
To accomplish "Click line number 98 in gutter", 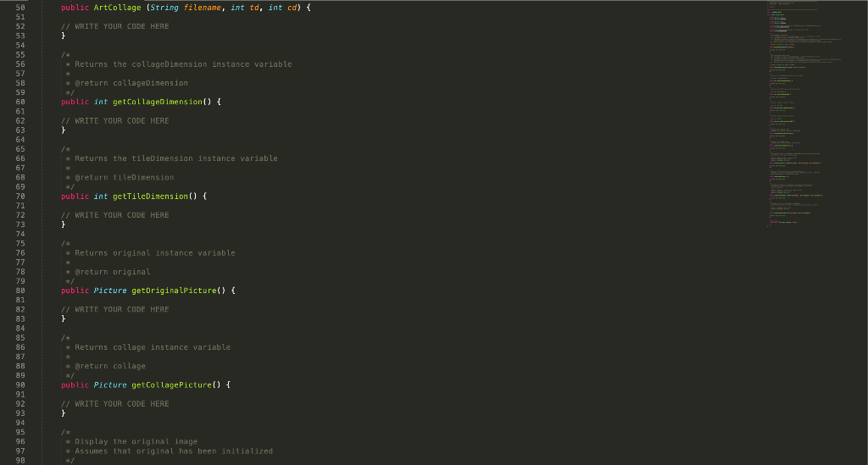I will pyautogui.click(x=20, y=461).
